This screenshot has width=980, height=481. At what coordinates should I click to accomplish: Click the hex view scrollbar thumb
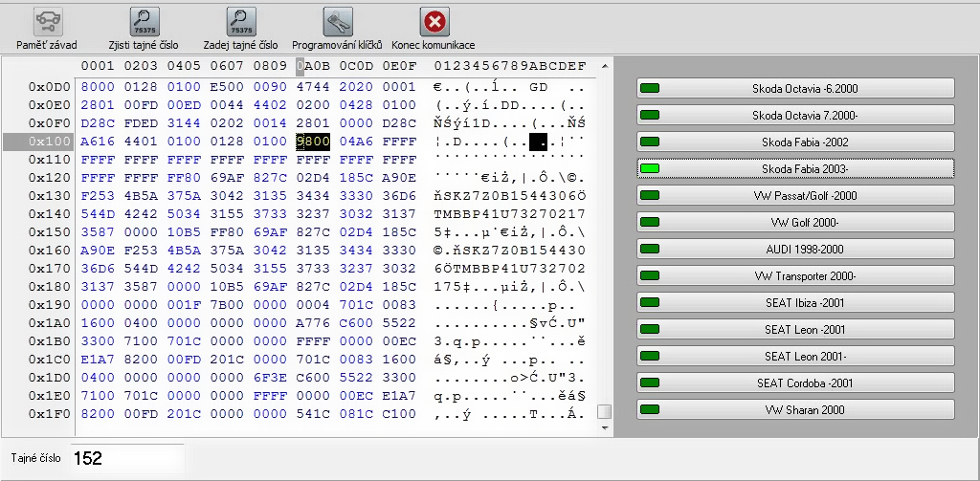(605, 411)
